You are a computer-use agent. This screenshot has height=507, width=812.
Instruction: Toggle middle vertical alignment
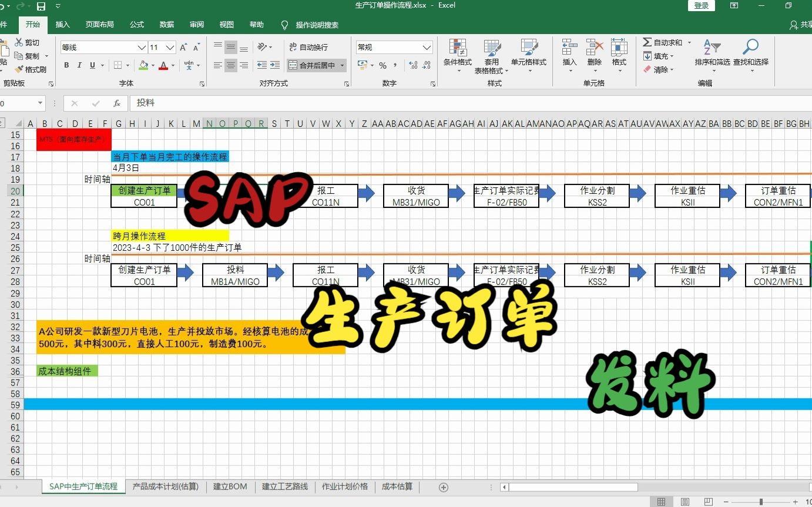coord(231,46)
